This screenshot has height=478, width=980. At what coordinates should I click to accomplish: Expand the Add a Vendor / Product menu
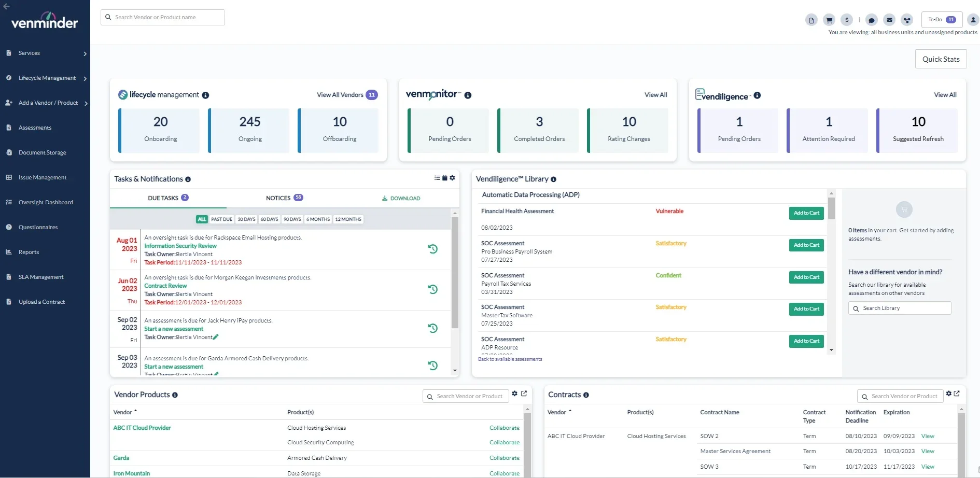pyautogui.click(x=47, y=103)
